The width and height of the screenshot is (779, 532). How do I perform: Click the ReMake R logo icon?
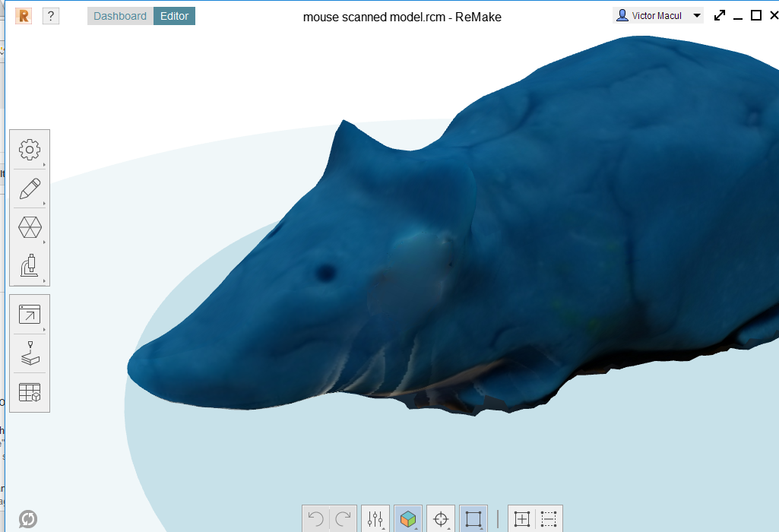pos(24,16)
